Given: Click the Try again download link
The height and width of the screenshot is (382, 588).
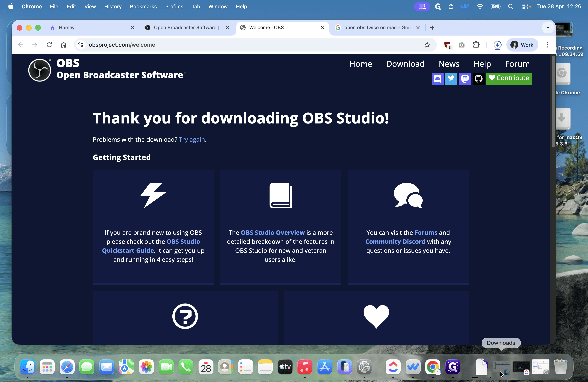Looking at the screenshot, I should pyautogui.click(x=192, y=139).
